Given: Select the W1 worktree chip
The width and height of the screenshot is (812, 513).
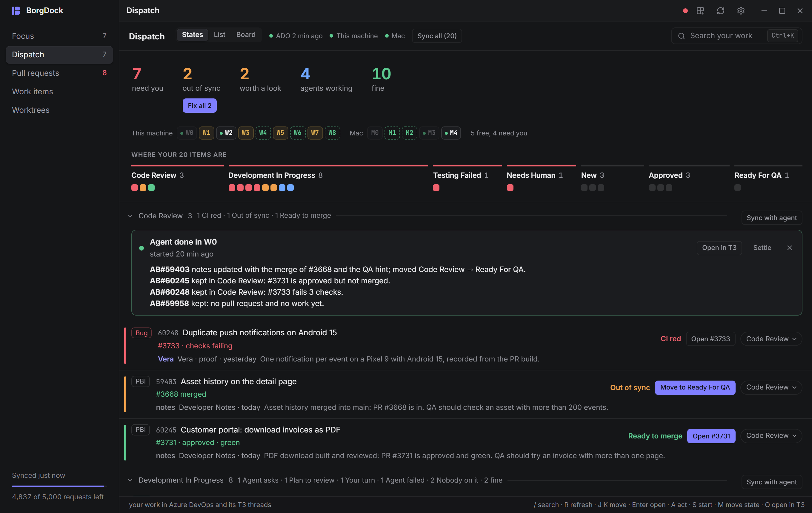Looking at the screenshot, I should point(206,133).
